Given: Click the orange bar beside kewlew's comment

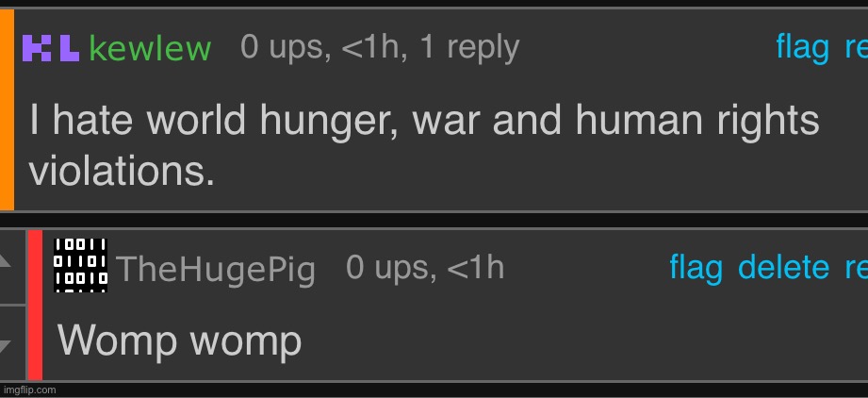Looking at the screenshot, I should click(7, 109).
